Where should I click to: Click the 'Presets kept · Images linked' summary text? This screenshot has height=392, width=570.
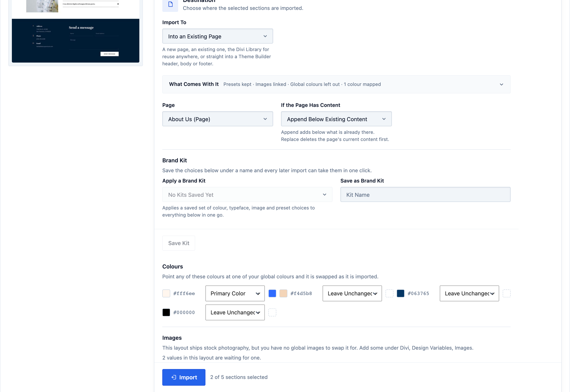255,84
